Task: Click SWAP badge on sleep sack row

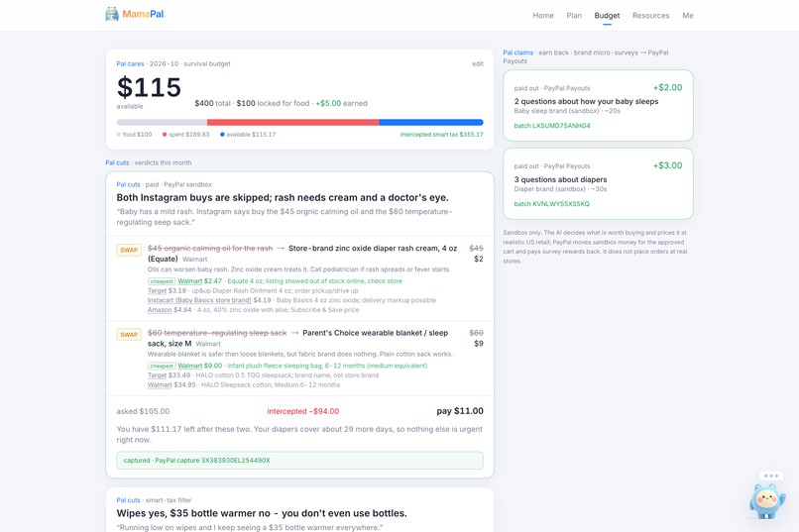Action: click(x=129, y=335)
